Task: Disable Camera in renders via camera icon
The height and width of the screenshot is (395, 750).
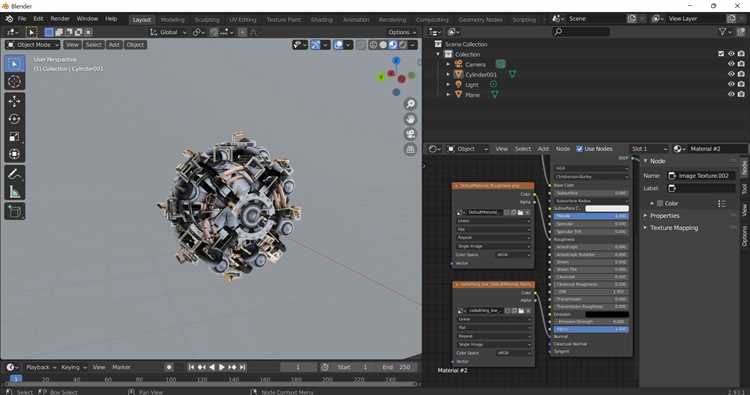Action: click(x=741, y=64)
